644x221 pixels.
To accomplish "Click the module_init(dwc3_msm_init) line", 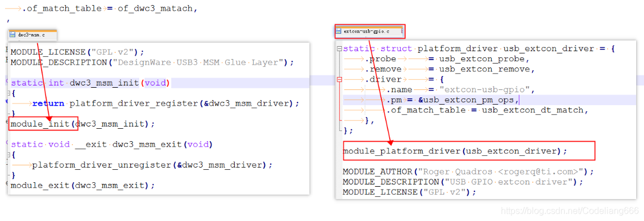I will (x=83, y=124).
